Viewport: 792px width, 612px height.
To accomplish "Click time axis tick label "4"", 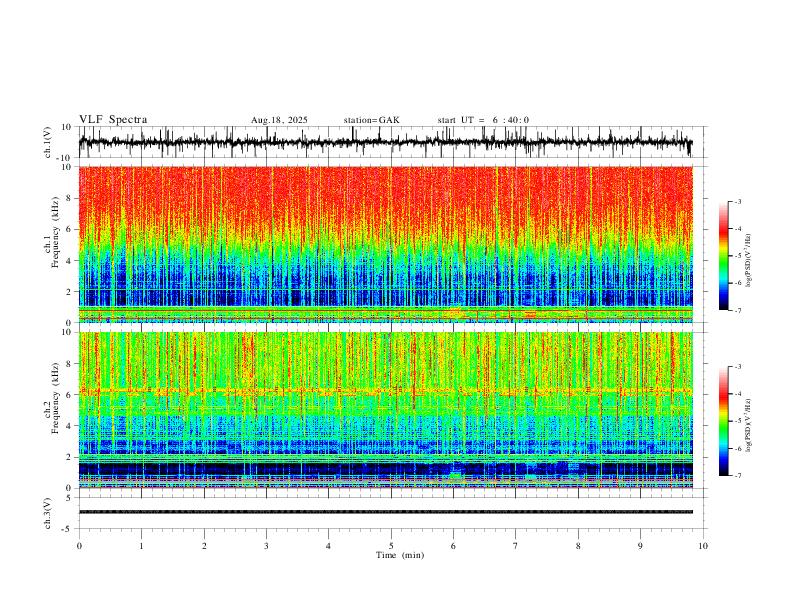I will [x=328, y=546].
